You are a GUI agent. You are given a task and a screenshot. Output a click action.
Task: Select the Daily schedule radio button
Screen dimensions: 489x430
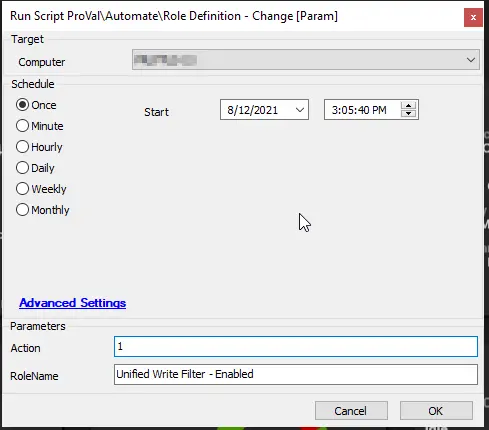tap(22, 168)
